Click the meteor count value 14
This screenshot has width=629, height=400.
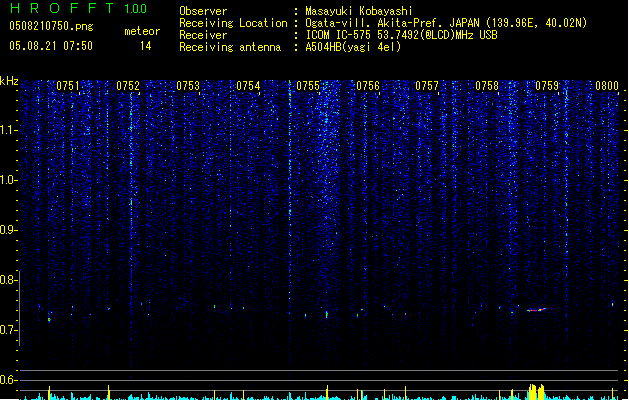[x=146, y=46]
